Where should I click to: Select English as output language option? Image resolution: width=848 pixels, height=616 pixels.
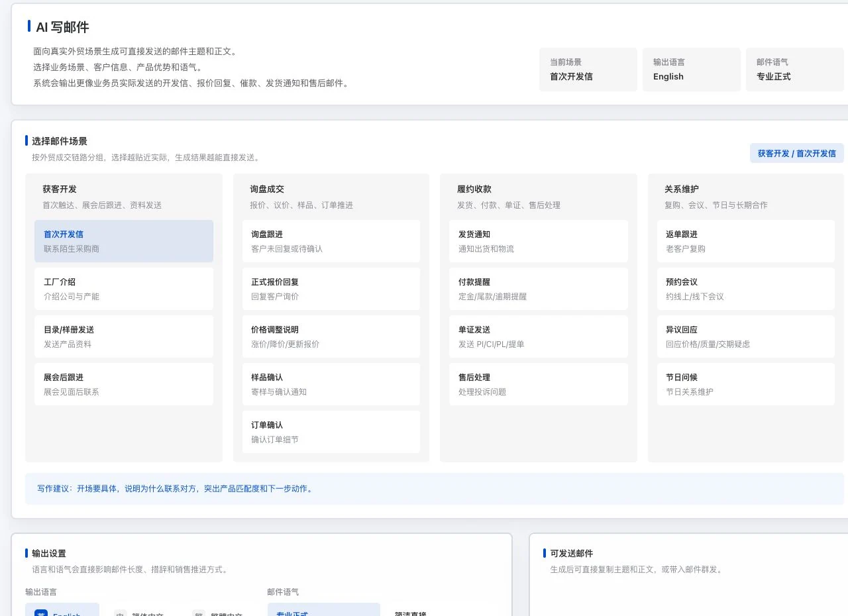[62, 610]
